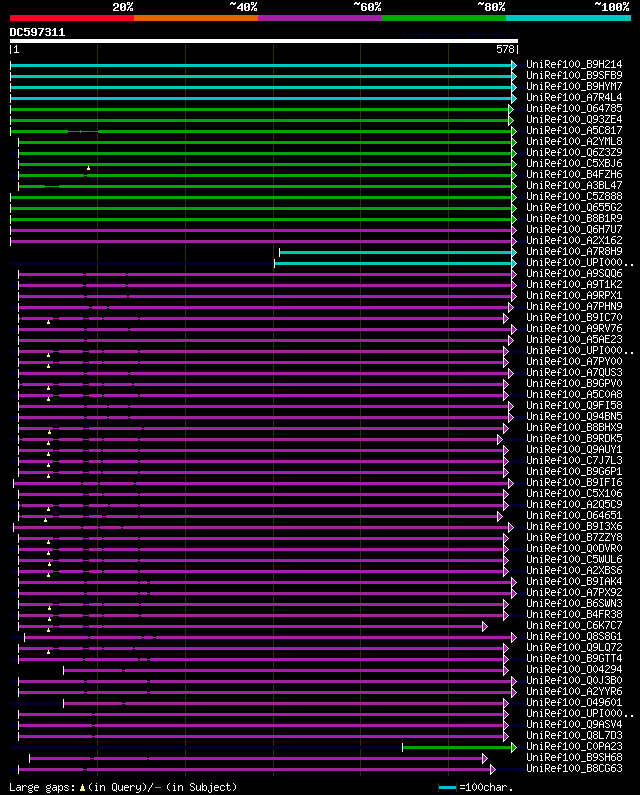Click the purple arrowhead of C6K7C7 bar
The height and width of the screenshot is (795, 640).
[x=485, y=627]
